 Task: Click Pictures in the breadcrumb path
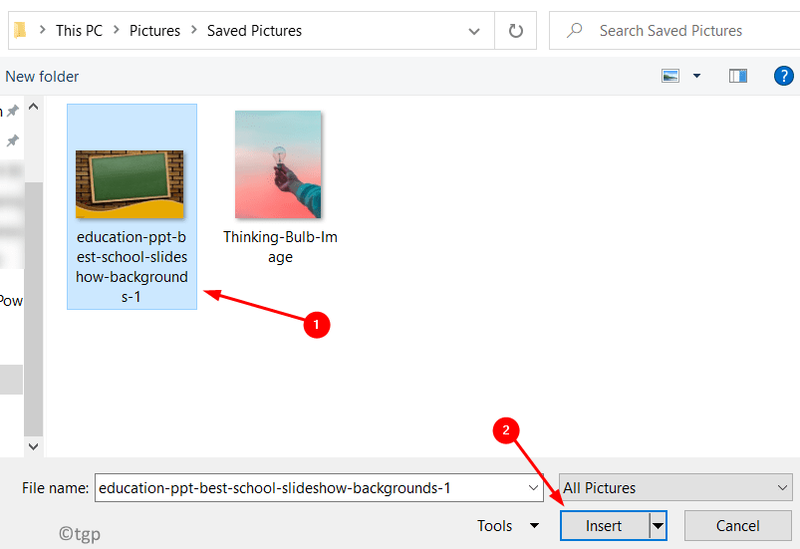155,31
